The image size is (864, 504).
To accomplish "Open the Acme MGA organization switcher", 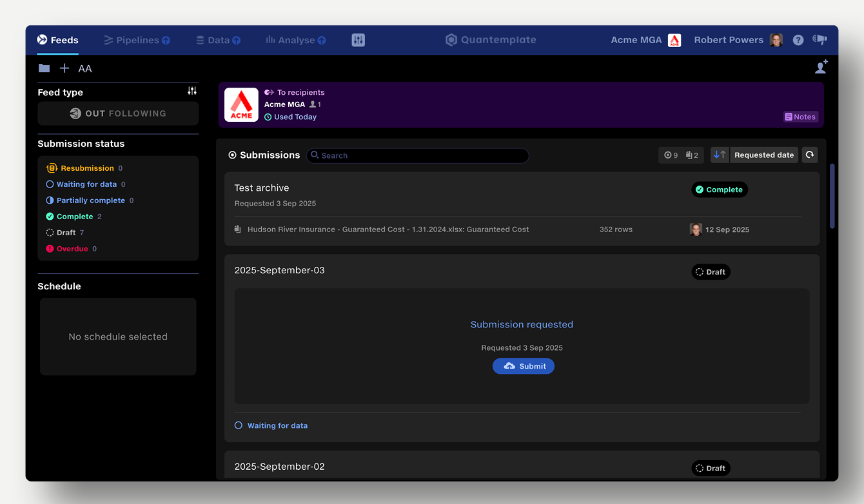I will 645,40.
